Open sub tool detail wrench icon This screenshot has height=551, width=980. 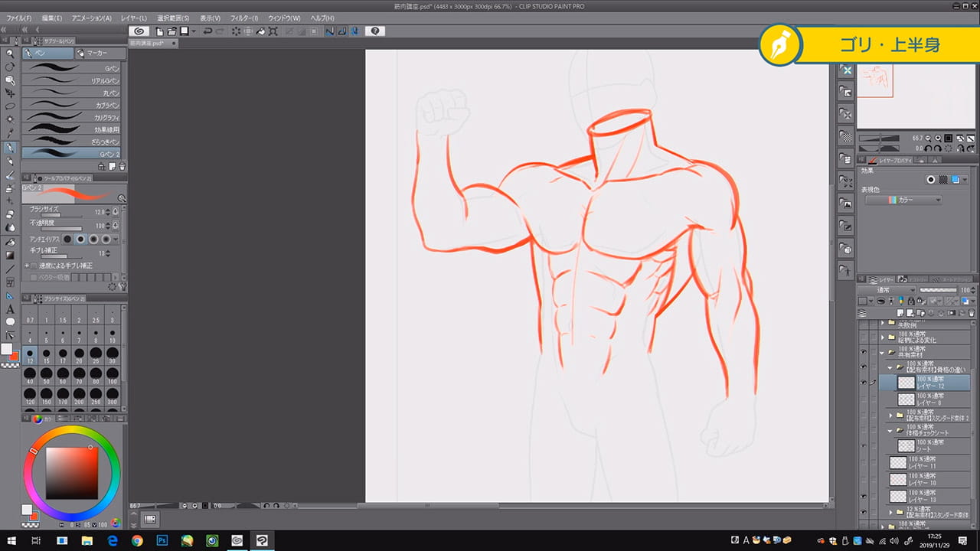pos(122,286)
